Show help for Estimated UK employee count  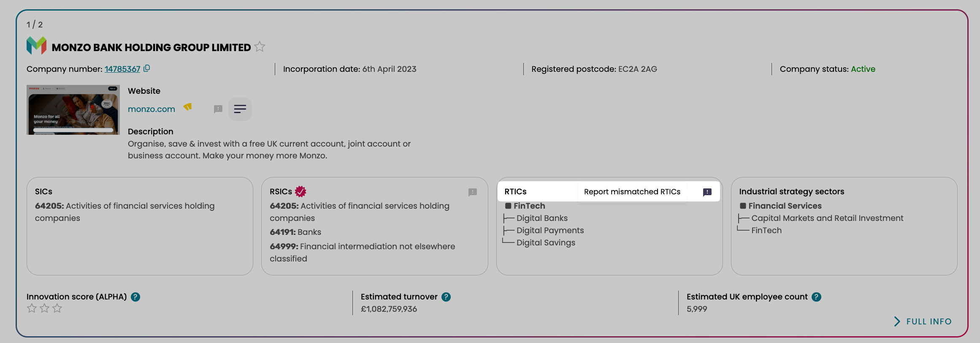point(817,297)
